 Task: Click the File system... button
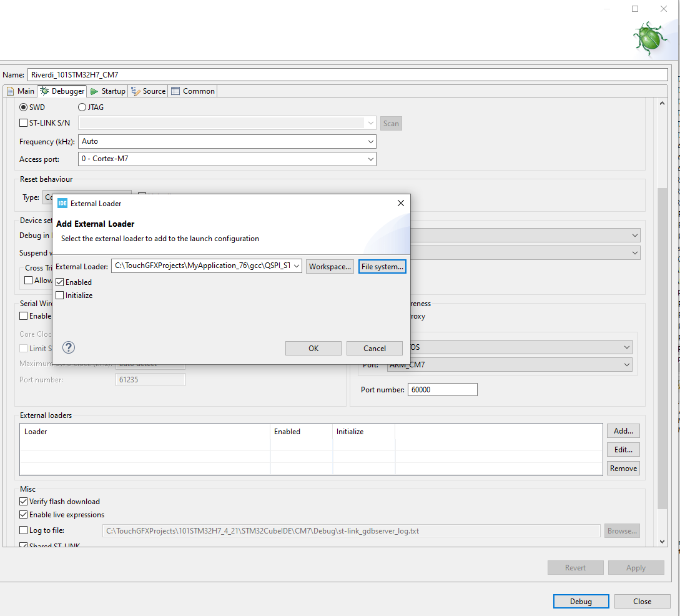tap(382, 266)
